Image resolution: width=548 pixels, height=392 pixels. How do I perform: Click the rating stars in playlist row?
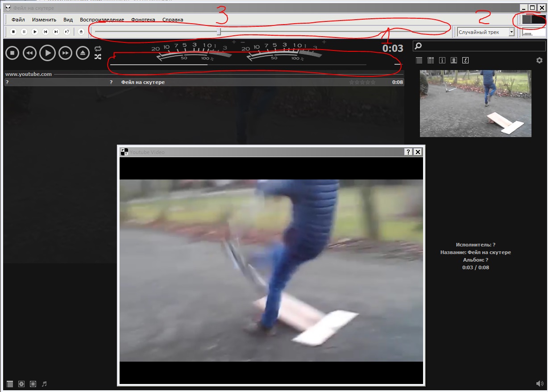(362, 82)
